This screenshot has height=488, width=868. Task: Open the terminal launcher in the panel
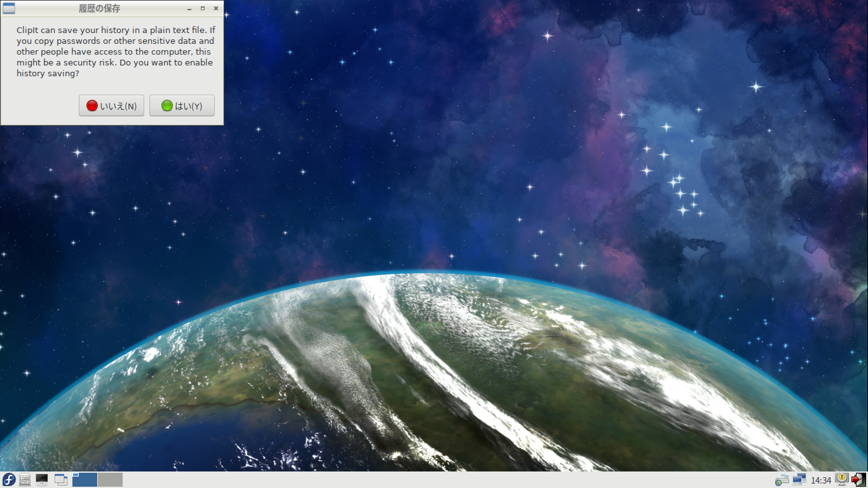[42, 480]
